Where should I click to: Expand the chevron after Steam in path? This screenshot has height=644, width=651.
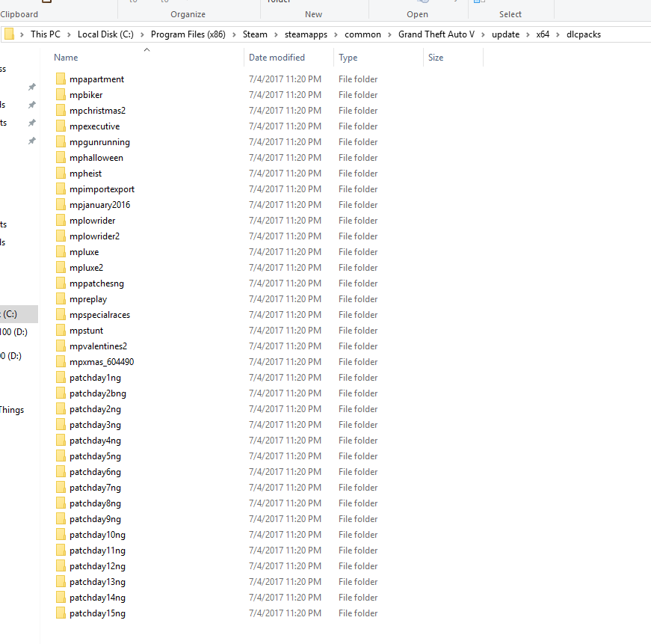coord(276,34)
